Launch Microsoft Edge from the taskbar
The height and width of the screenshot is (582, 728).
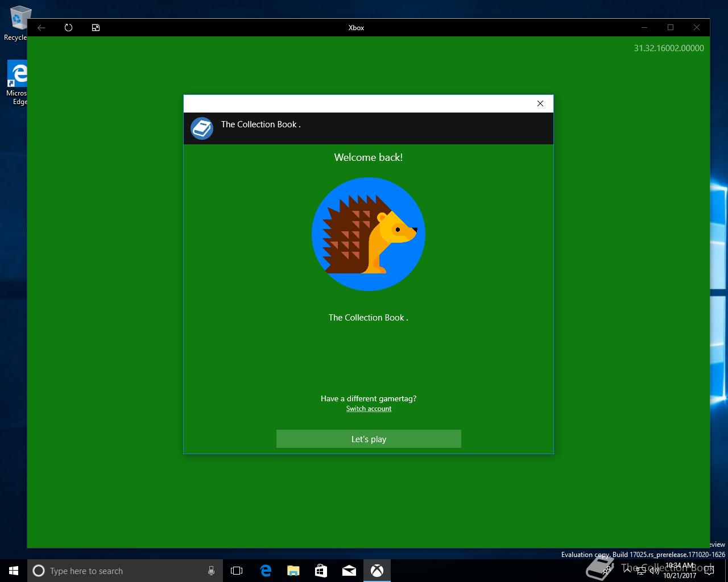point(265,571)
